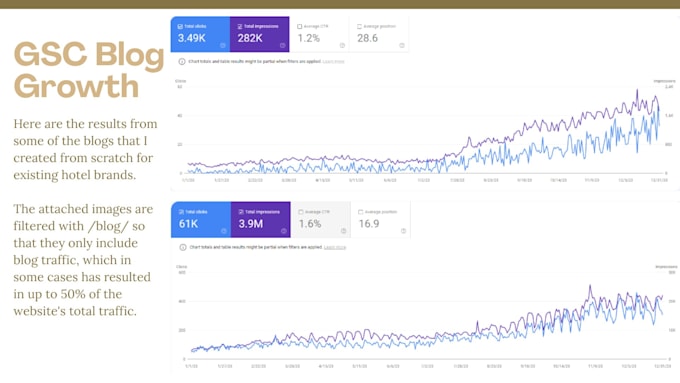Click the partial-totals notice above the bottom chart

256,247
